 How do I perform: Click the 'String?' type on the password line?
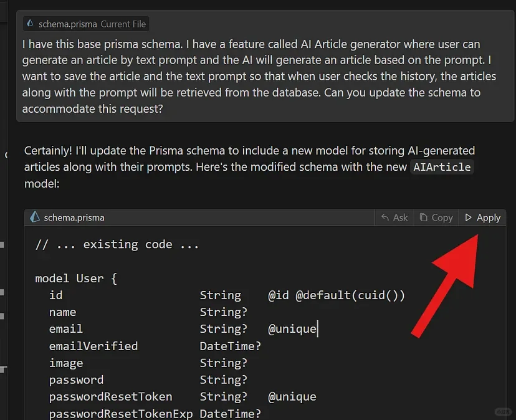[223, 379]
